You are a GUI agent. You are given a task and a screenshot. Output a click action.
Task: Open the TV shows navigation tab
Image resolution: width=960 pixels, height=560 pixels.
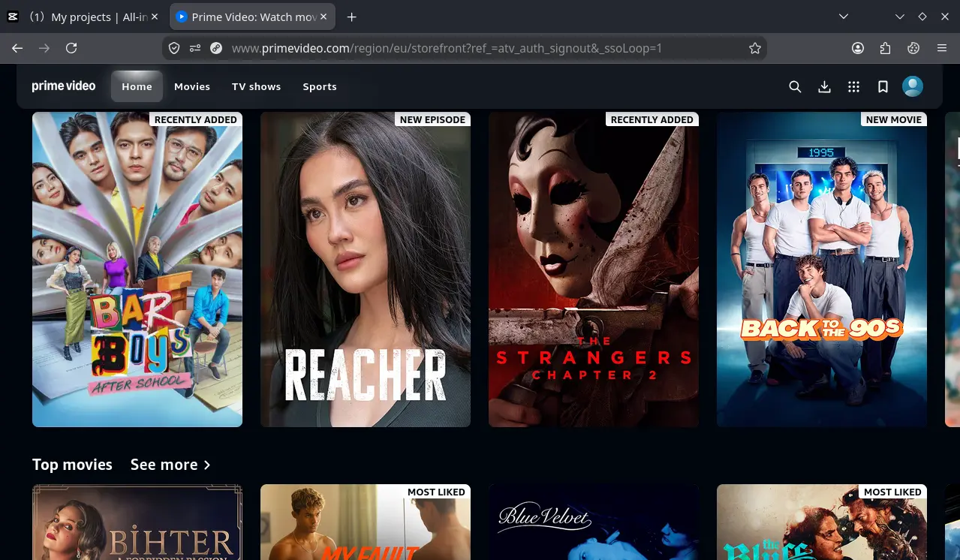pos(256,86)
